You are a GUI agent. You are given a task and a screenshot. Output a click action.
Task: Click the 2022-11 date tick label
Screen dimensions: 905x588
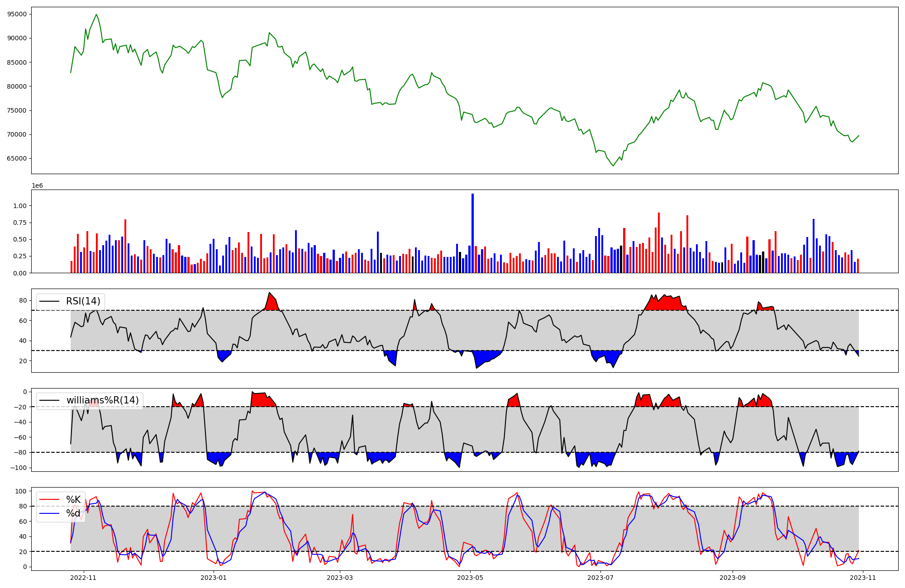click(84, 578)
